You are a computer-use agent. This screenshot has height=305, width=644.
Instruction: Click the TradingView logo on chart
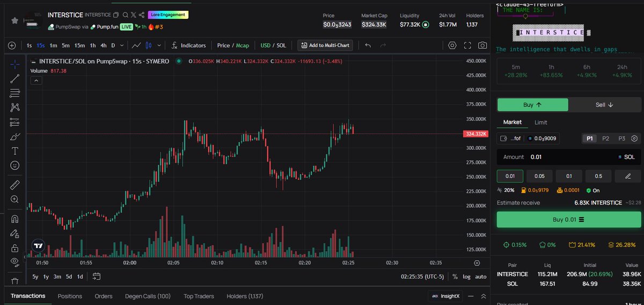pos(38,245)
